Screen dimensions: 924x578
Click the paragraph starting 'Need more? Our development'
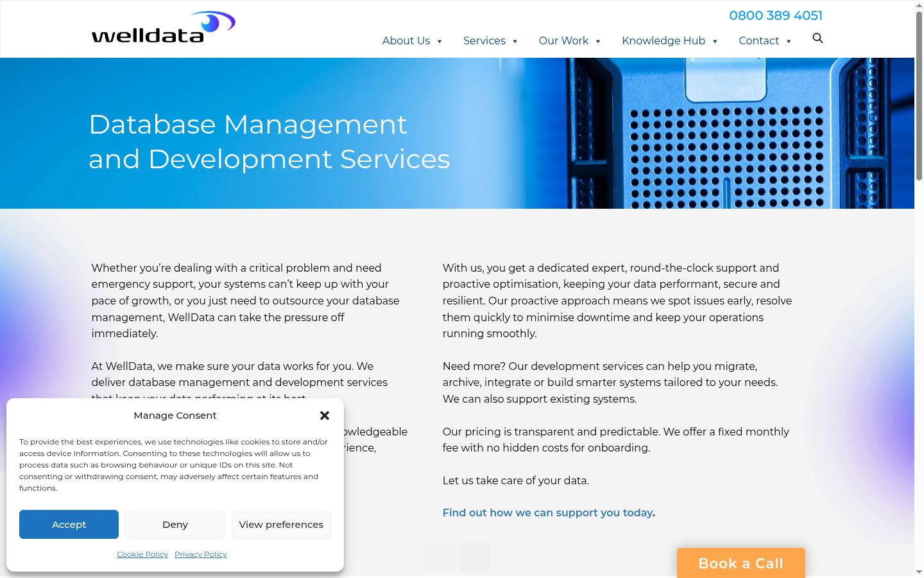pyautogui.click(x=610, y=383)
